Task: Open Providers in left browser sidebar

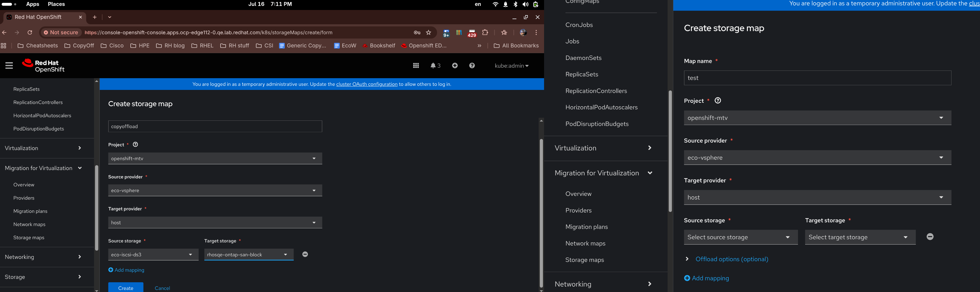Action: pos(24,198)
